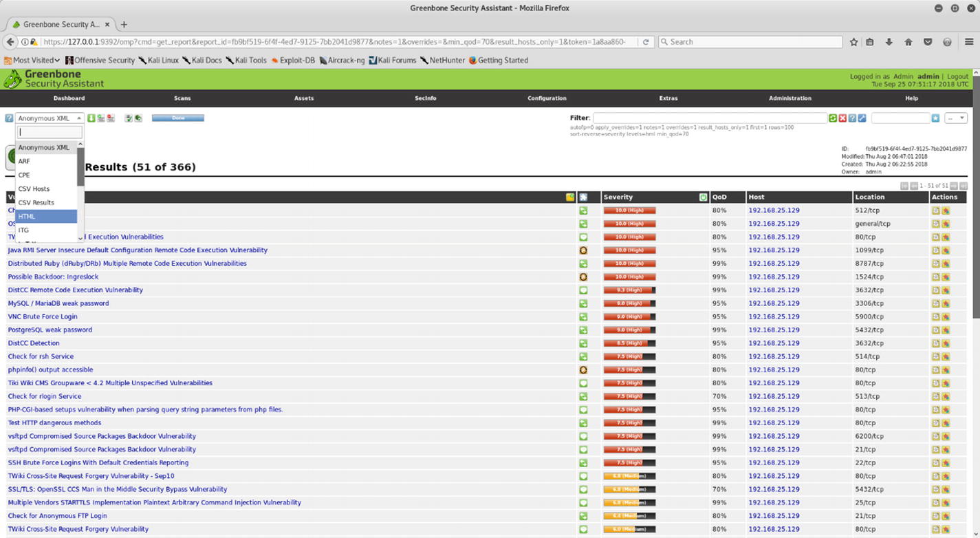Click solution type icon for Possible Backdoor: Ingreslock

click(x=583, y=277)
